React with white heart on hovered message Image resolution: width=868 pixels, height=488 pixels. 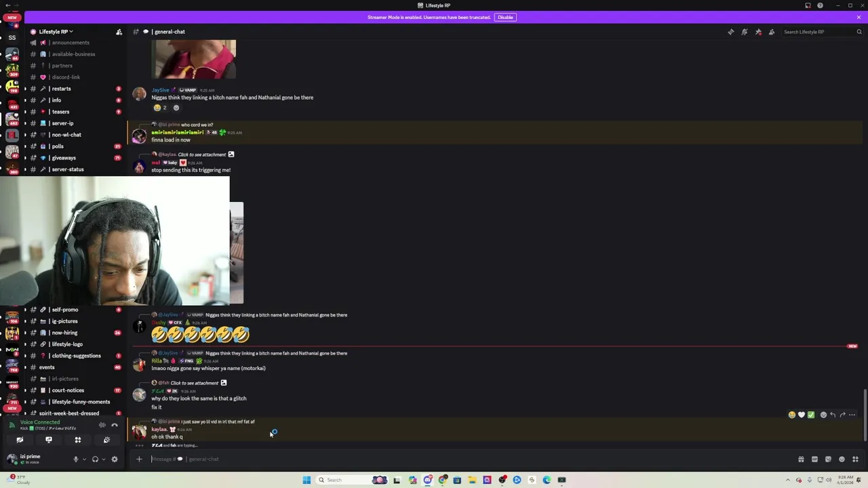point(801,415)
